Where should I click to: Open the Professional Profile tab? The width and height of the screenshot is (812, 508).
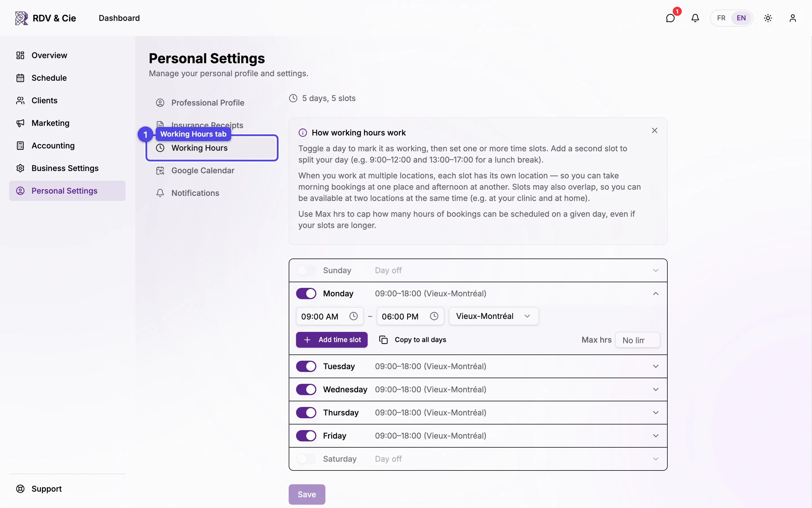pos(212,103)
